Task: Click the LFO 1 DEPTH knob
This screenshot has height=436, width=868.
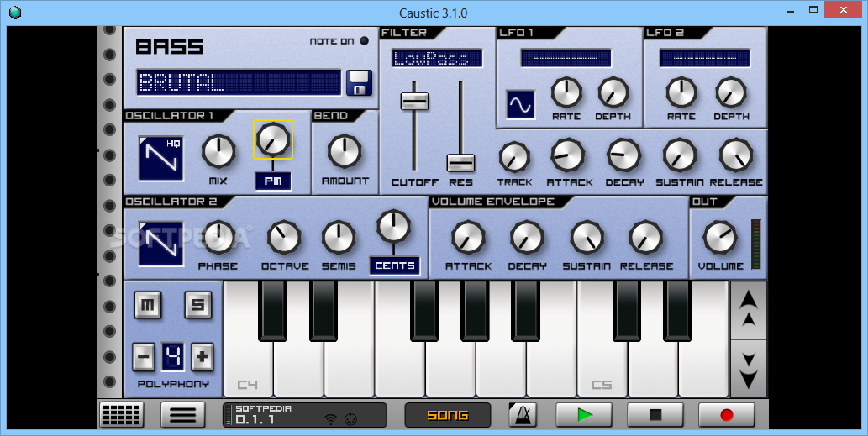Action: (613, 92)
